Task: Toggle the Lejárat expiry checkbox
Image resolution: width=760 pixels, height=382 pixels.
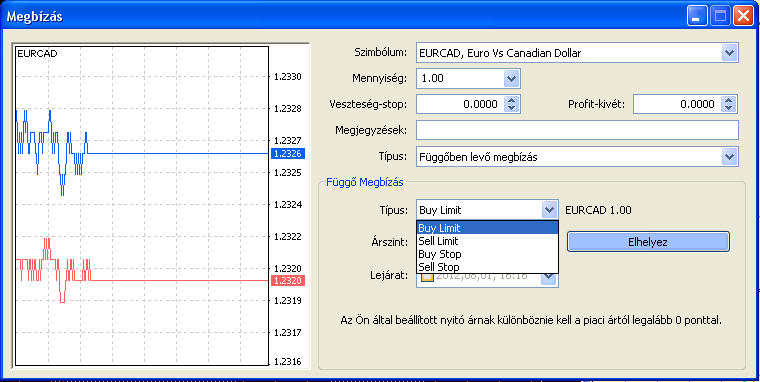Action: pos(427,277)
